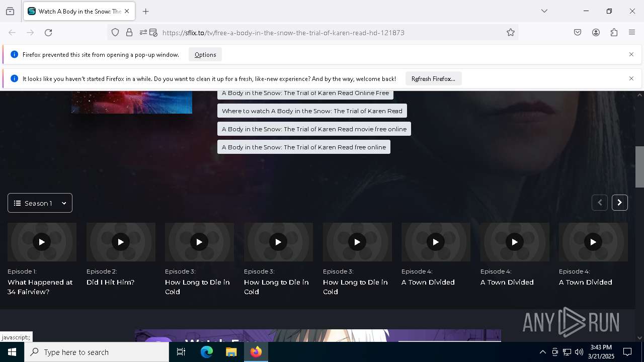Viewport: 644px width, 362px height.
Task: Open Firefox View recent browsing icon
Action: [x=10, y=11]
